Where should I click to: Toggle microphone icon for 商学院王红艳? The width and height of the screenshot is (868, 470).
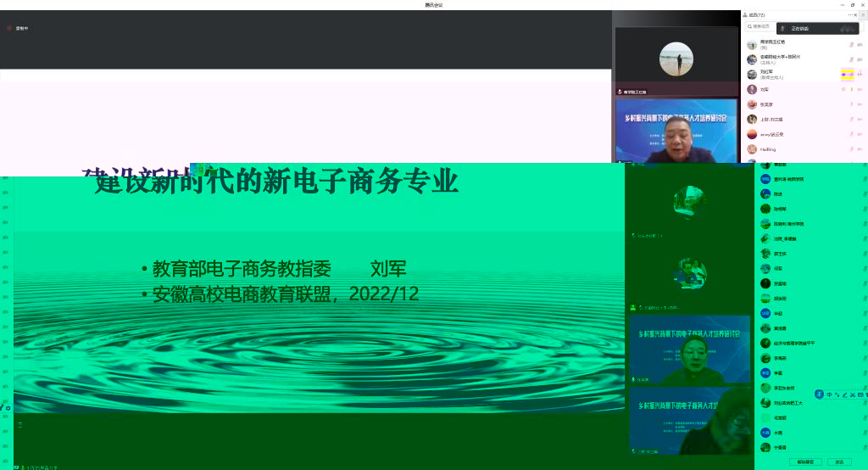pos(851,44)
